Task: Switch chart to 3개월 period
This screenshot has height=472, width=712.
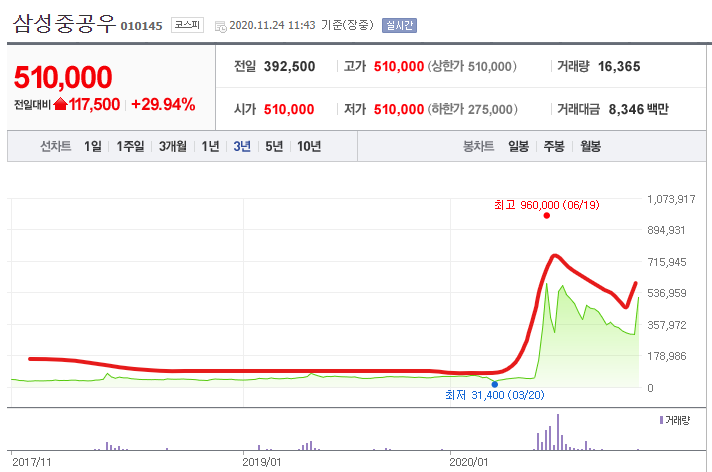Action: tap(173, 146)
